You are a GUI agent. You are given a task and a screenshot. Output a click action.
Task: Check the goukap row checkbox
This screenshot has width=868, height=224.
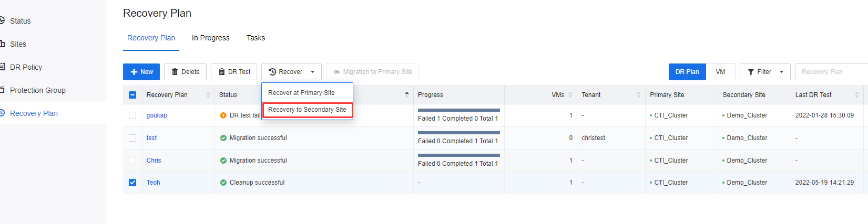132,115
